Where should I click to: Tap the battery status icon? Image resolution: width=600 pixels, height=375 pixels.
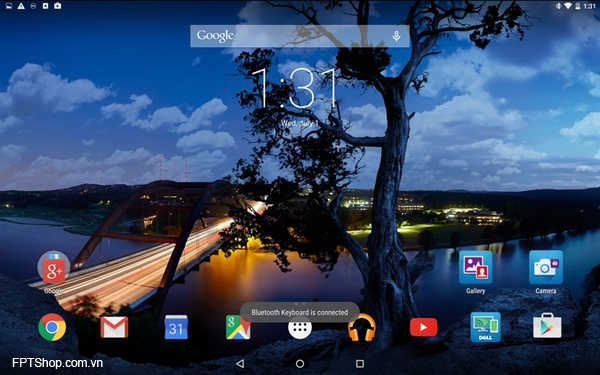[x=578, y=6]
